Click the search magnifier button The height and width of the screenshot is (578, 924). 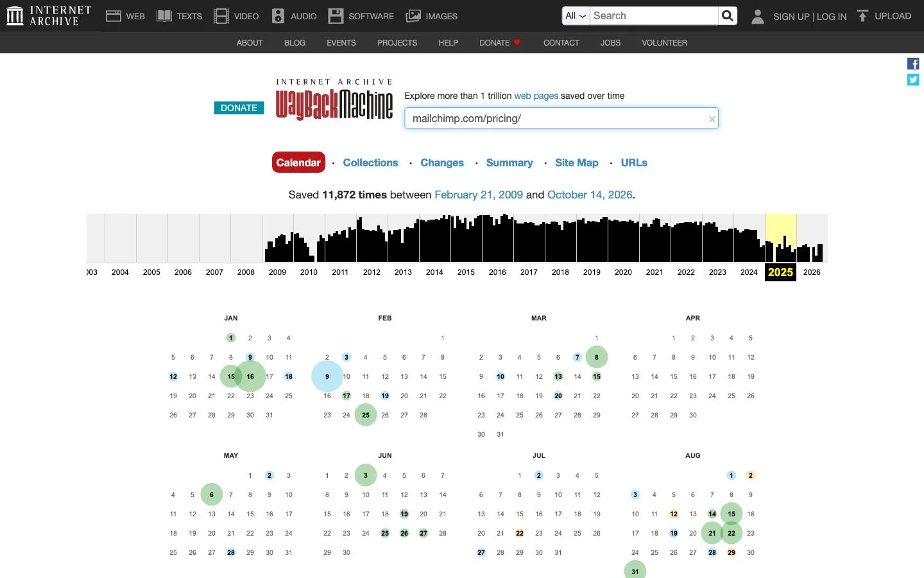point(727,16)
